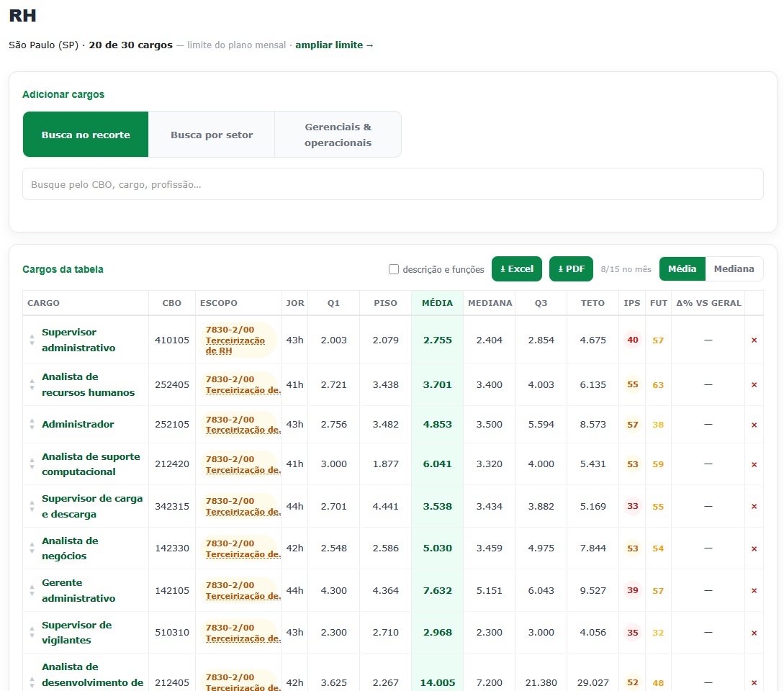Follow the ampliar limite link
Viewport: 784px width, 691px height.
pyautogui.click(x=335, y=45)
